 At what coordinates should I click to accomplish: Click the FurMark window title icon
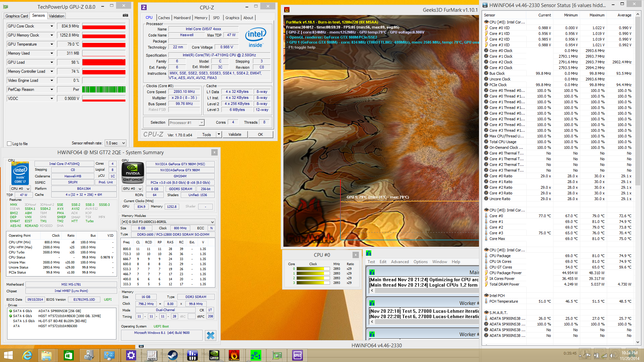[287, 10]
